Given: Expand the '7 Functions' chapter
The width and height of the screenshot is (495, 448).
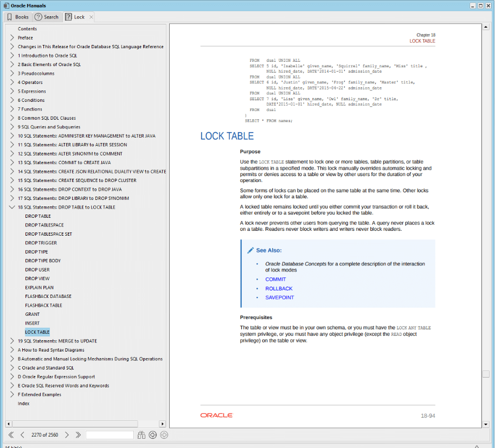Looking at the screenshot, I should 12,109.
